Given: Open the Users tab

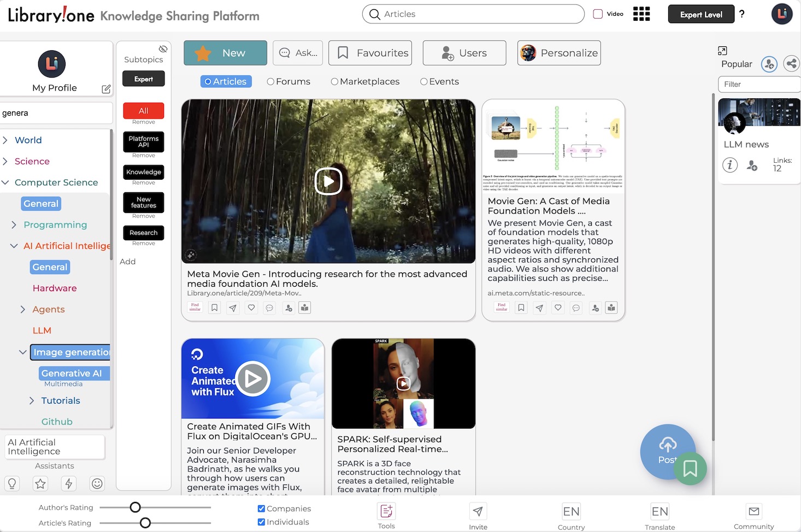Looking at the screenshot, I should 464,53.
